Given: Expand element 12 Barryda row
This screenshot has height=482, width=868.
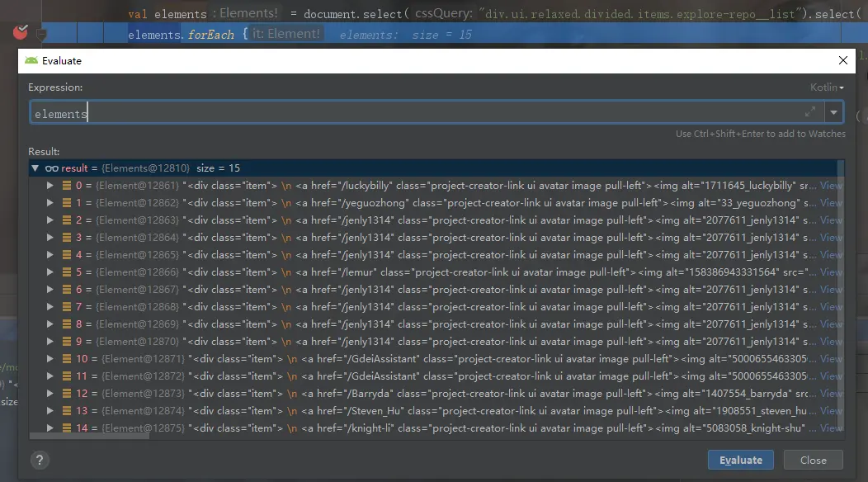Looking at the screenshot, I should (x=50, y=394).
